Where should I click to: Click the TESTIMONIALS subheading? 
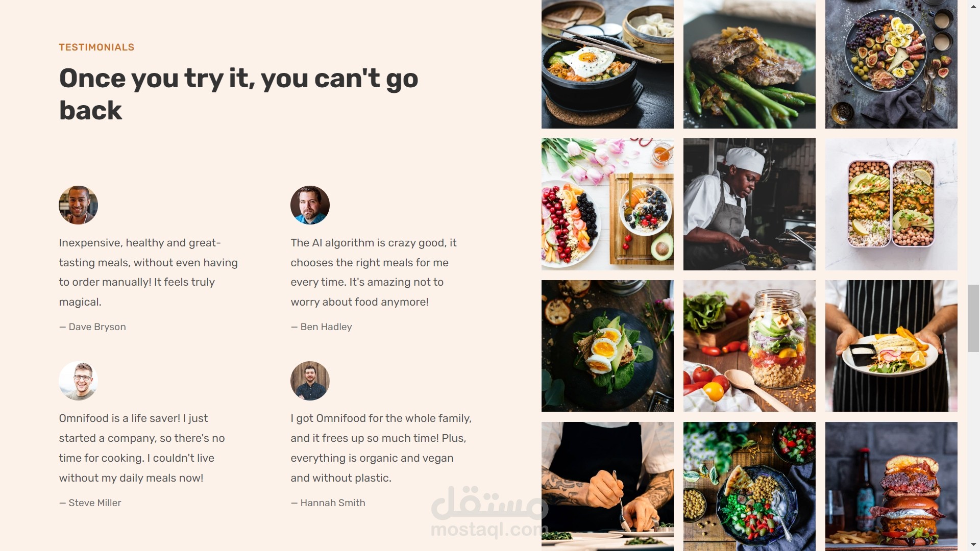(96, 47)
